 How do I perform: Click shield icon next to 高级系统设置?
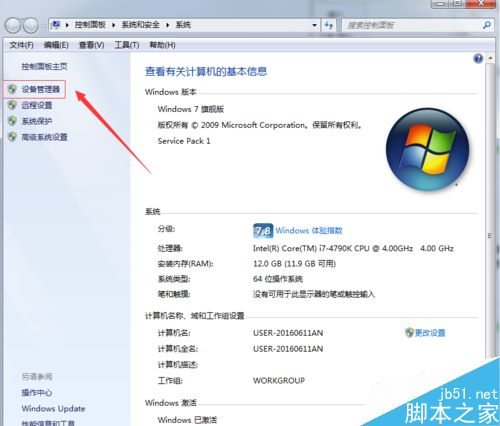click(x=12, y=137)
